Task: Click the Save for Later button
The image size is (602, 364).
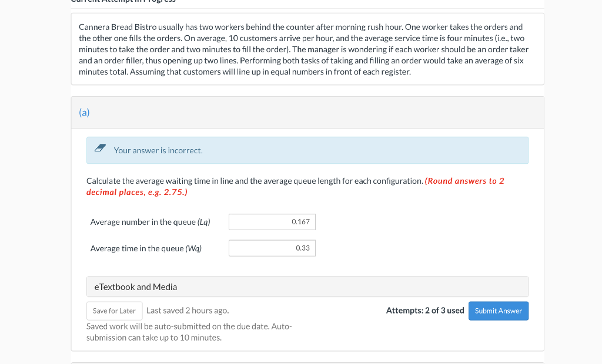Action: tap(114, 311)
